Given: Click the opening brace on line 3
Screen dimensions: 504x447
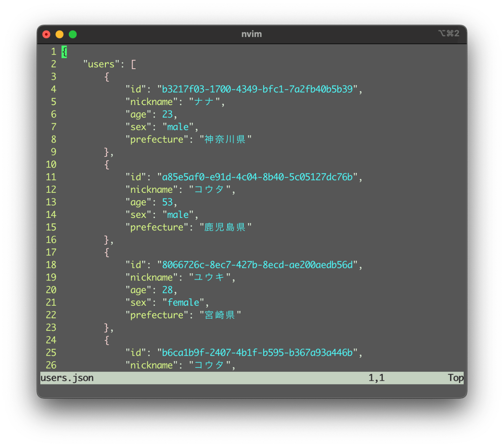Looking at the screenshot, I should point(107,77).
